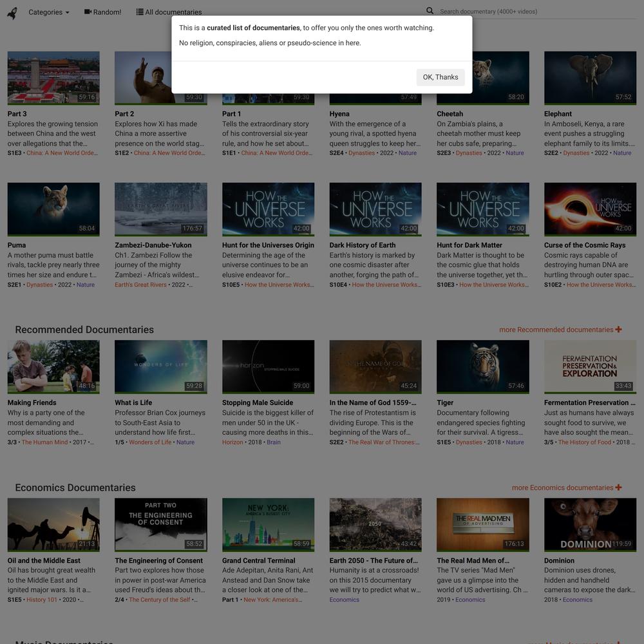
Task: Open Hunt for Dark Matter title link
Action: (x=469, y=245)
